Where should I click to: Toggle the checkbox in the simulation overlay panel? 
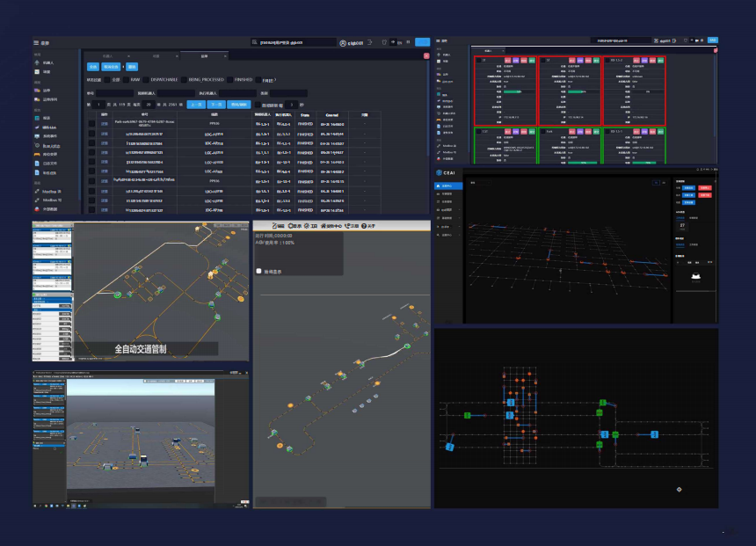(258, 271)
